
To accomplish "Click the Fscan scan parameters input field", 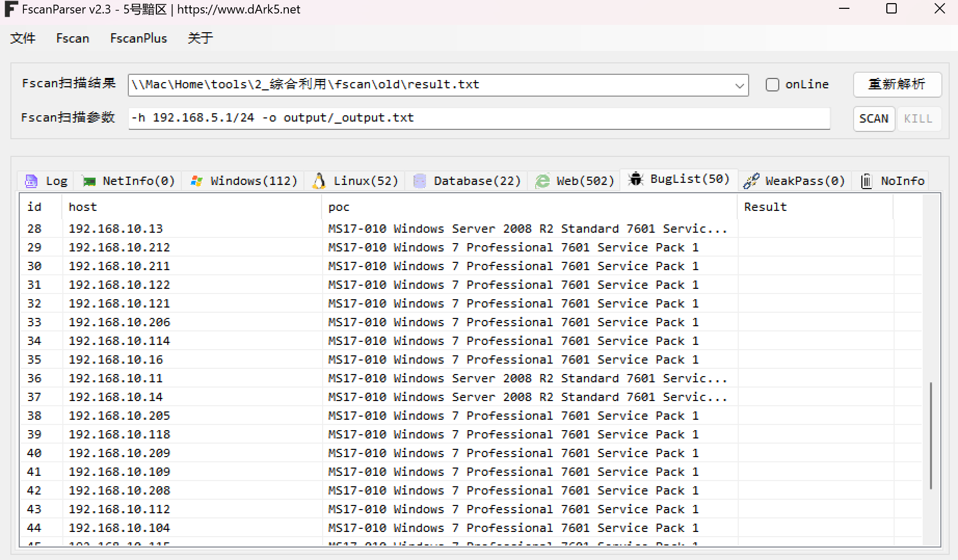I will (x=479, y=118).
